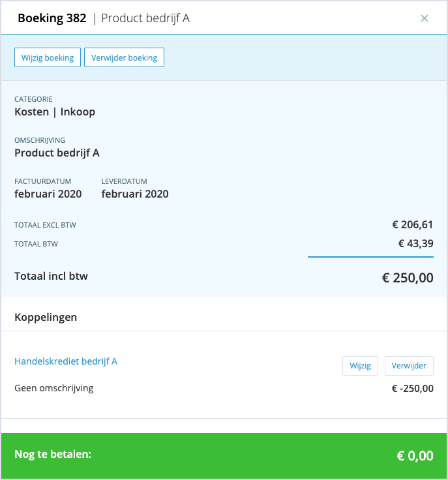Remove the koppeling with the Verwijder button
448x480 pixels.
click(x=409, y=365)
